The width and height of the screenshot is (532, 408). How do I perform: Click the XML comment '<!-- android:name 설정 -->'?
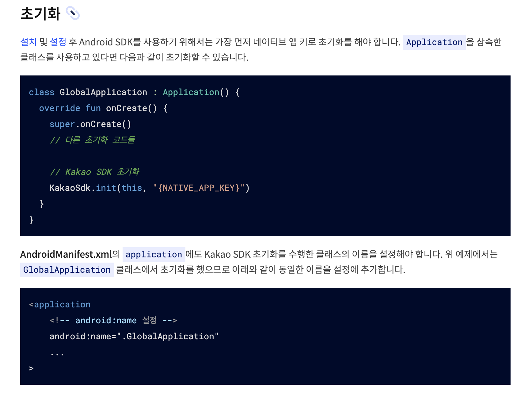pyautogui.click(x=113, y=320)
